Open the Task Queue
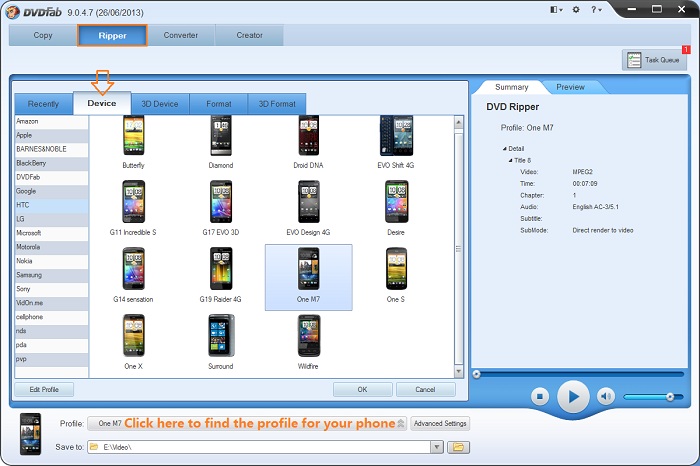 (x=654, y=60)
